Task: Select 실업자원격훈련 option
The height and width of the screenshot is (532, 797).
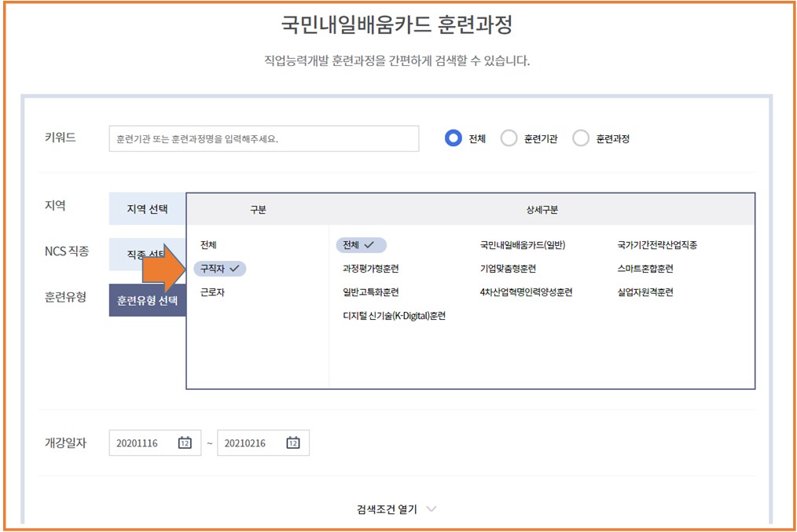Action: click(645, 292)
